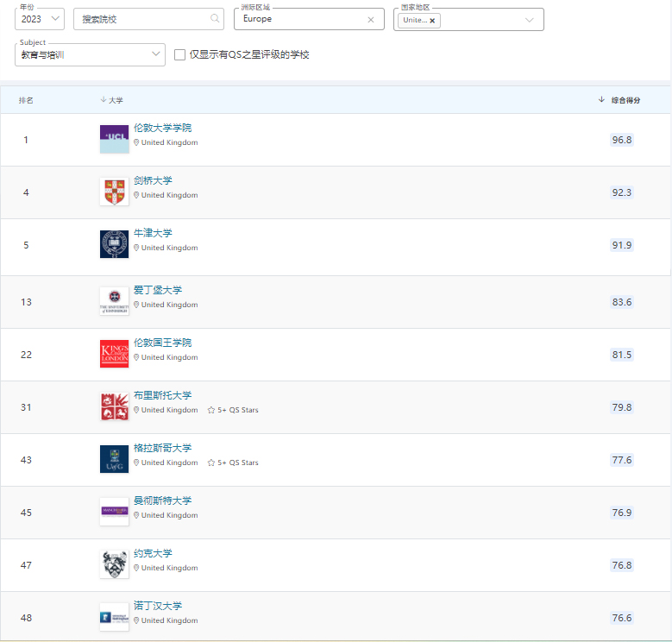Click the Cambridge University crest icon

pyautogui.click(x=114, y=192)
